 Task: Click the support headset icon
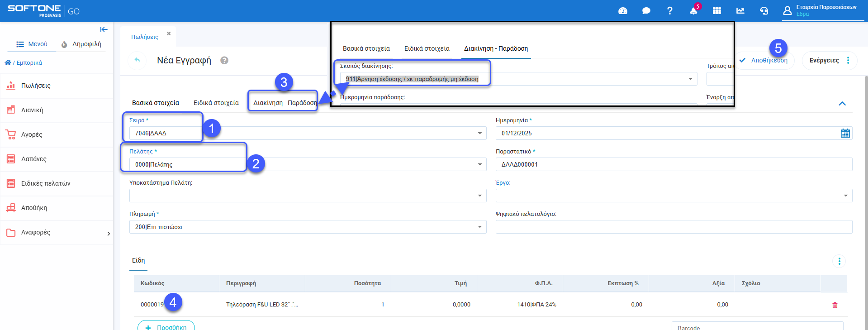pos(764,11)
